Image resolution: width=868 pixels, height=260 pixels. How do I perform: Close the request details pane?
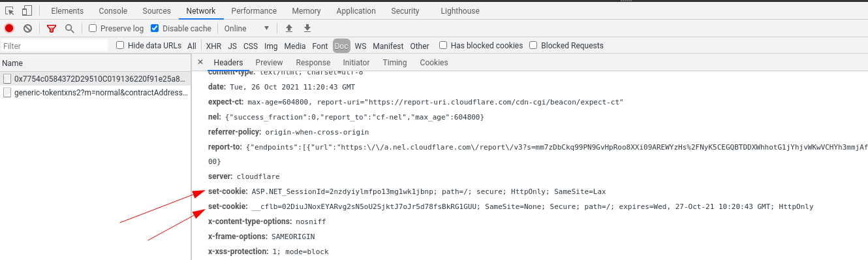tap(200, 62)
